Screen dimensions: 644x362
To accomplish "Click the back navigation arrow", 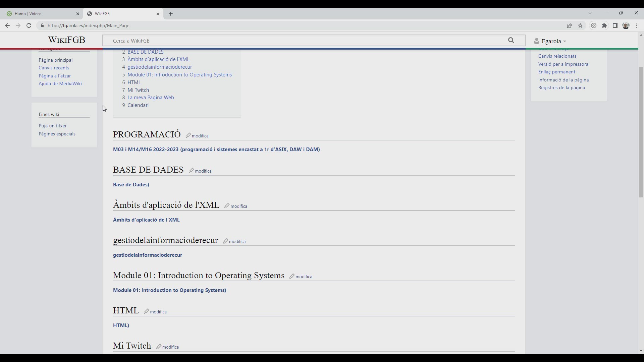I will [7, 25].
